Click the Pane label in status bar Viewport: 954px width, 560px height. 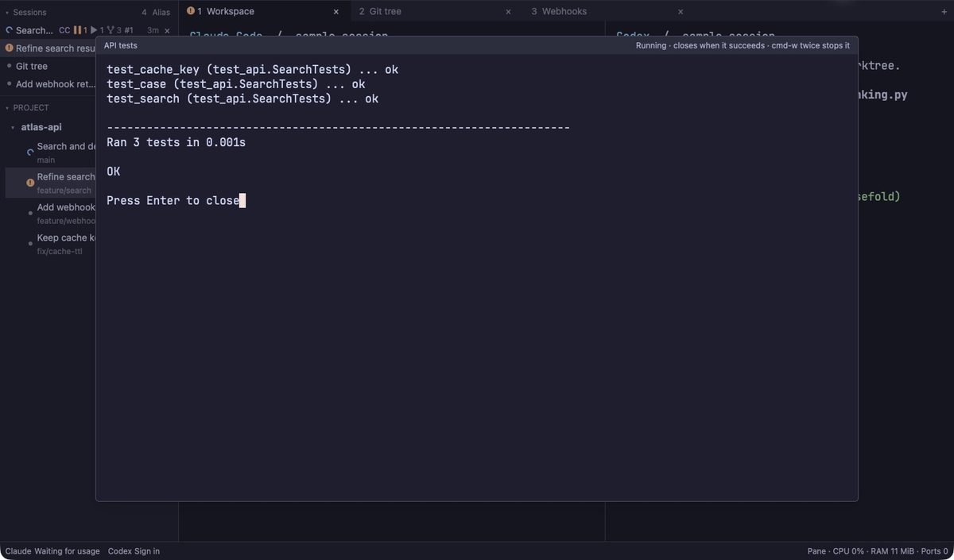click(816, 551)
